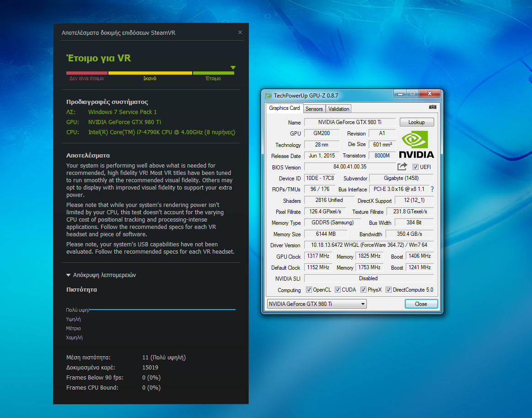The image size is (532, 418).
Task: Click the Texture Fillrate field 231.8 GTexel/s
Action: pos(410,212)
